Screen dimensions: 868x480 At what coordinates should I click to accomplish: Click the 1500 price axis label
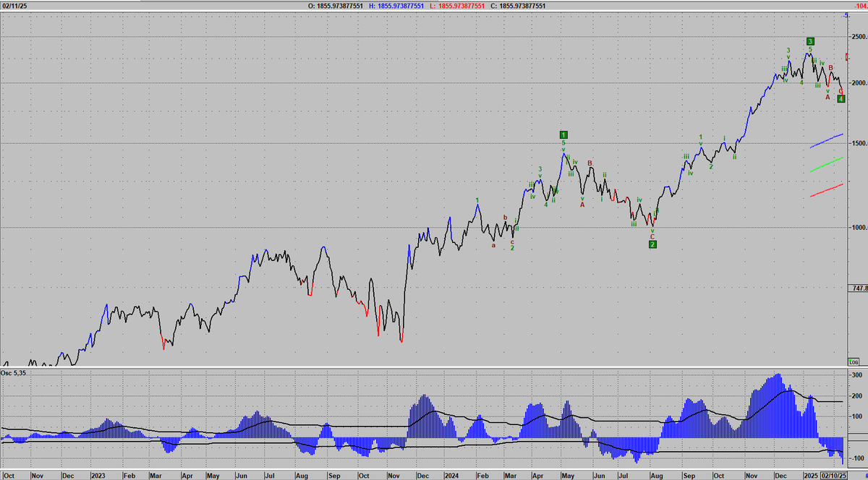coord(859,143)
